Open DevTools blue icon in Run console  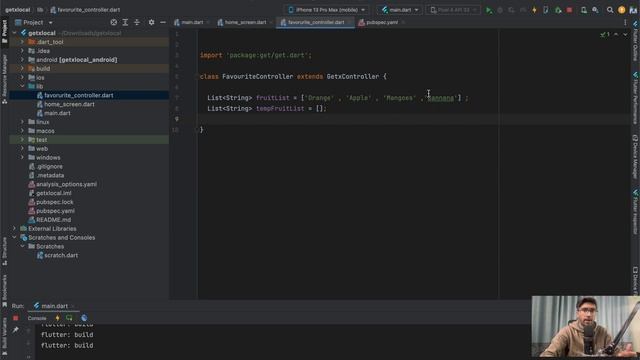tap(84, 318)
